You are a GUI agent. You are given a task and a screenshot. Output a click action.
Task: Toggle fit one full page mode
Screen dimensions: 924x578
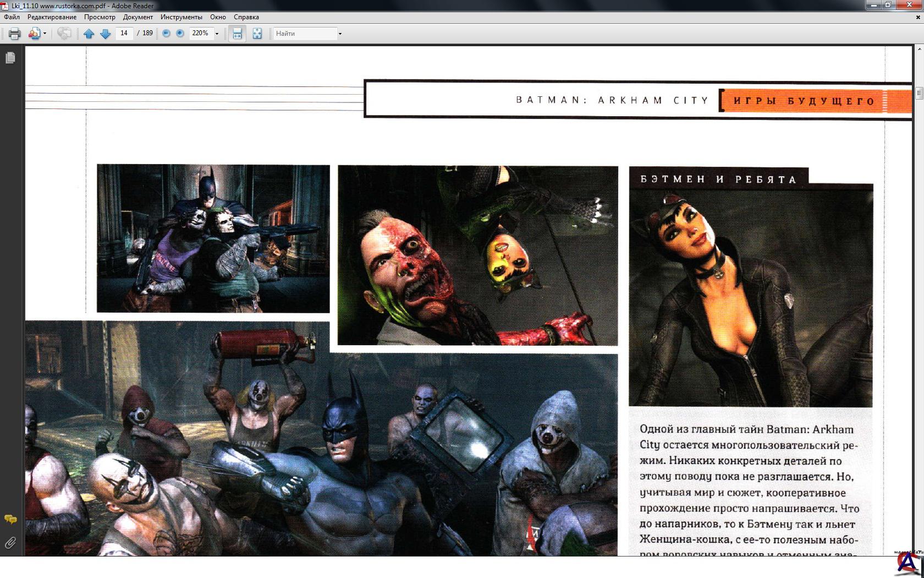pyautogui.click(x=257, y=34)
